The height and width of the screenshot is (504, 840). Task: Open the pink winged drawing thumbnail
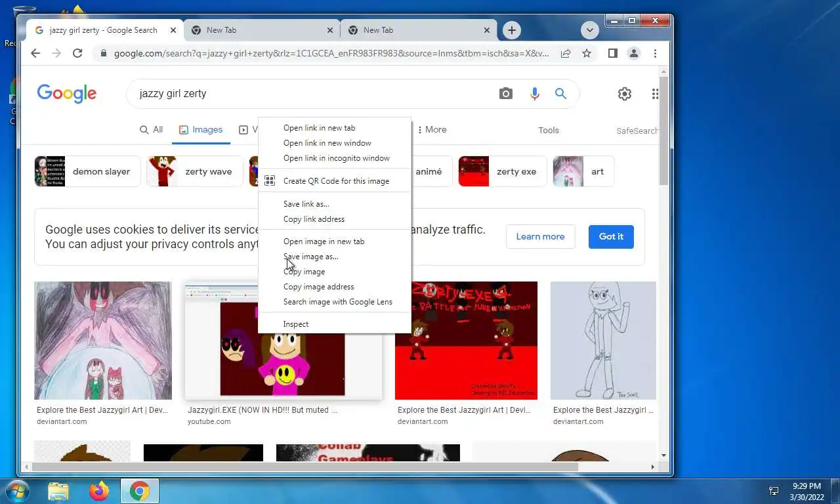pyautogui.click(x=103, y=341)
